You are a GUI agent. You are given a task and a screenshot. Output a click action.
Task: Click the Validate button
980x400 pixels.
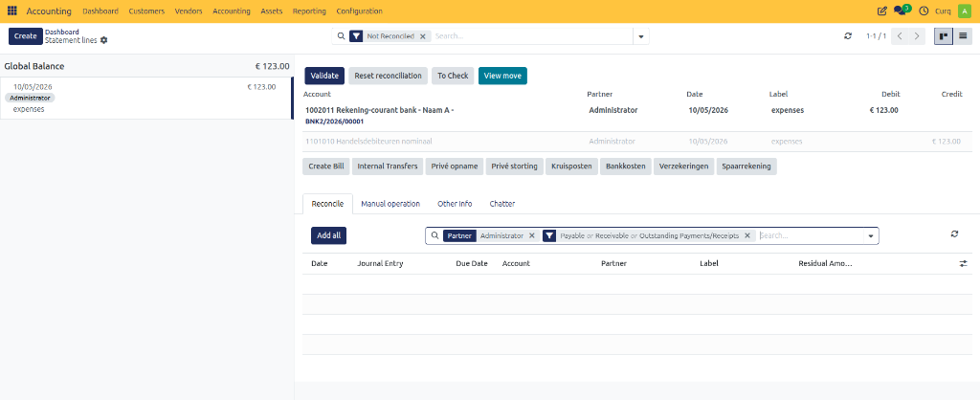(324, 76)
